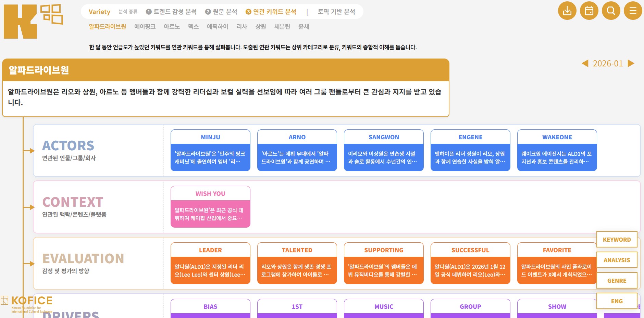The height and width of the screenshot is (318, 644).
Task: Select 세븐틴 keyword
Action: tap(282, 26)
